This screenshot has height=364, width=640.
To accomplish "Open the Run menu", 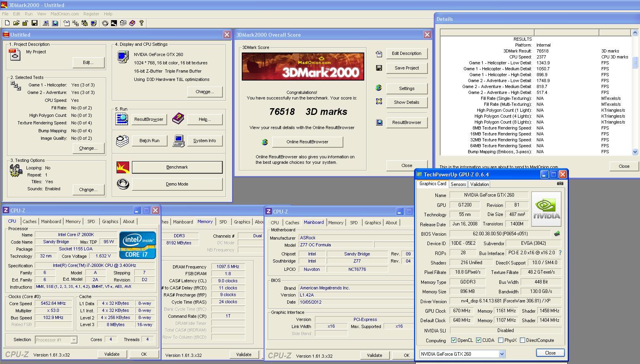I will point(28,14).
